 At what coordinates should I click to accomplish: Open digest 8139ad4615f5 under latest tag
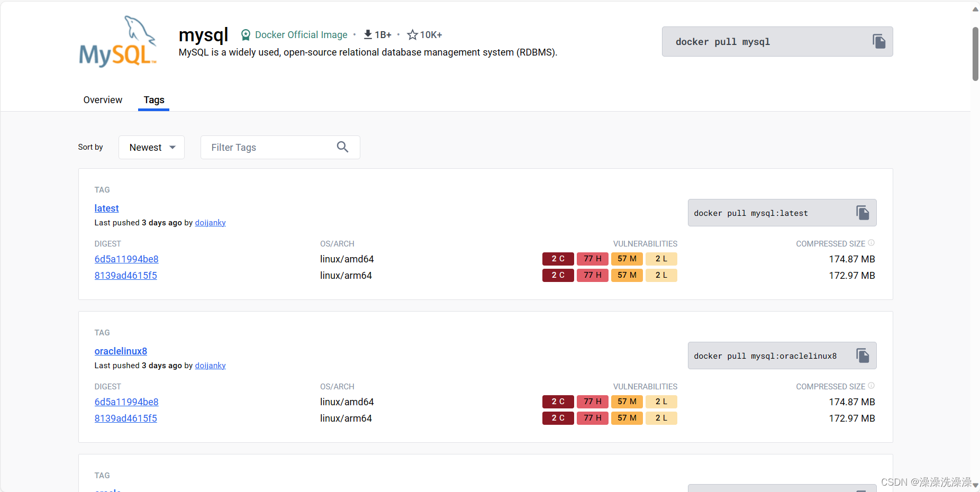pyautogui.click(x=125, y=275)
